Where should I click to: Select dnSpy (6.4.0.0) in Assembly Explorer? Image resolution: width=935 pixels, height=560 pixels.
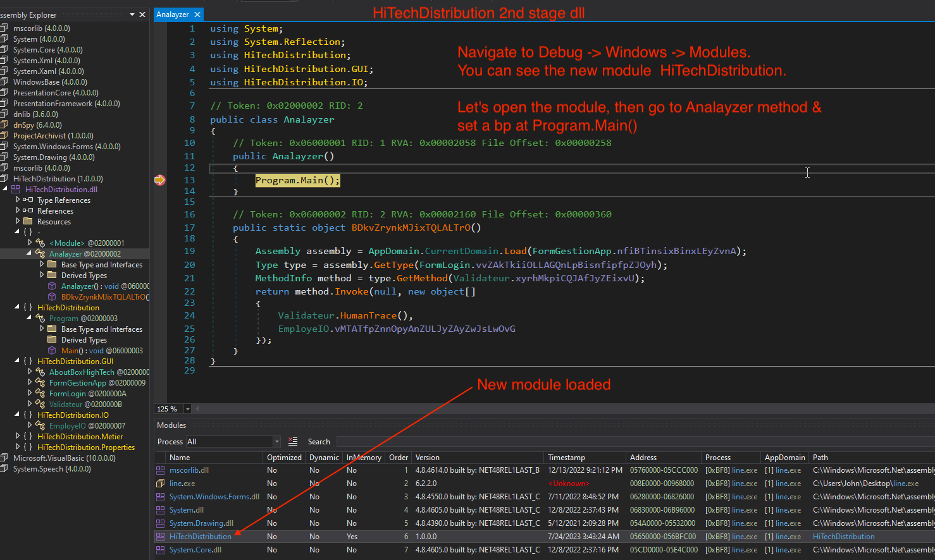pyautogui.click(x=37, y=125)
